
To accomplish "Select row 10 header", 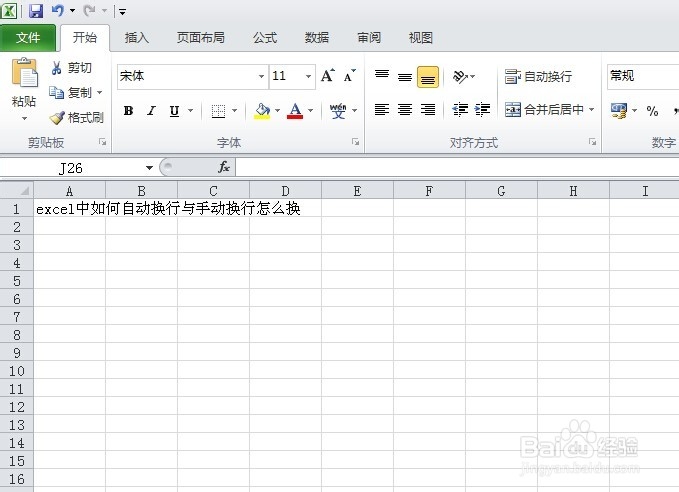I will point(17,371).
